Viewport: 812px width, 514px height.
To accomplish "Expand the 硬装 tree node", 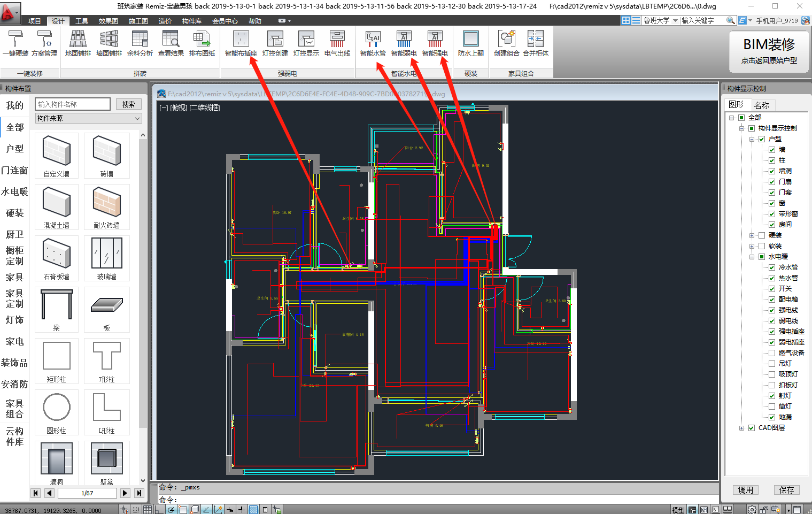I will click(752, 235).
